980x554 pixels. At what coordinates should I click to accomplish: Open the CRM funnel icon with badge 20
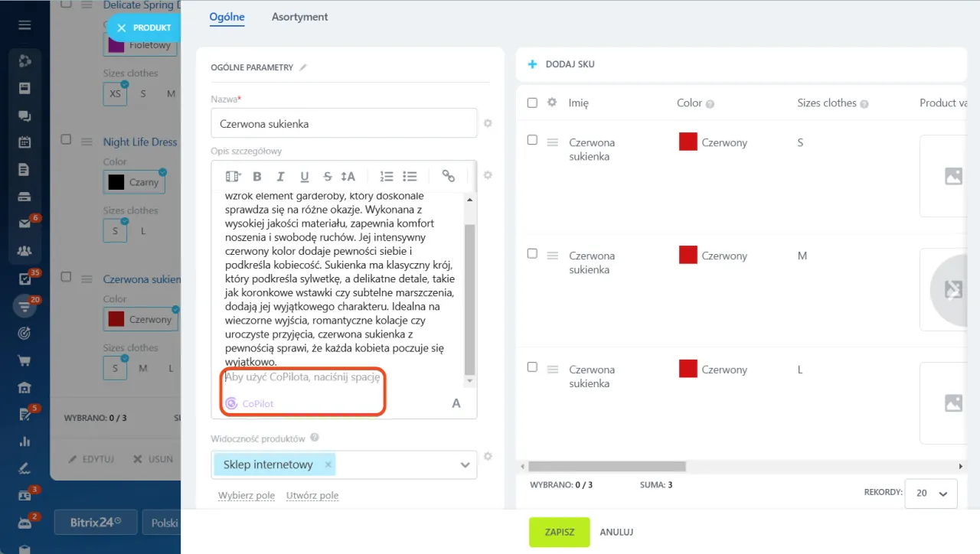point(24,306)
